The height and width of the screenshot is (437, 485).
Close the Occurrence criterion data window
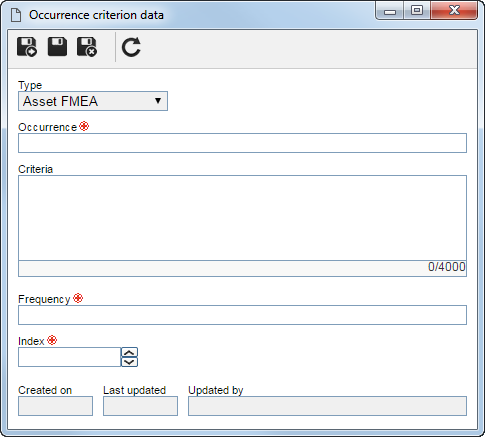tap(454, 10)
